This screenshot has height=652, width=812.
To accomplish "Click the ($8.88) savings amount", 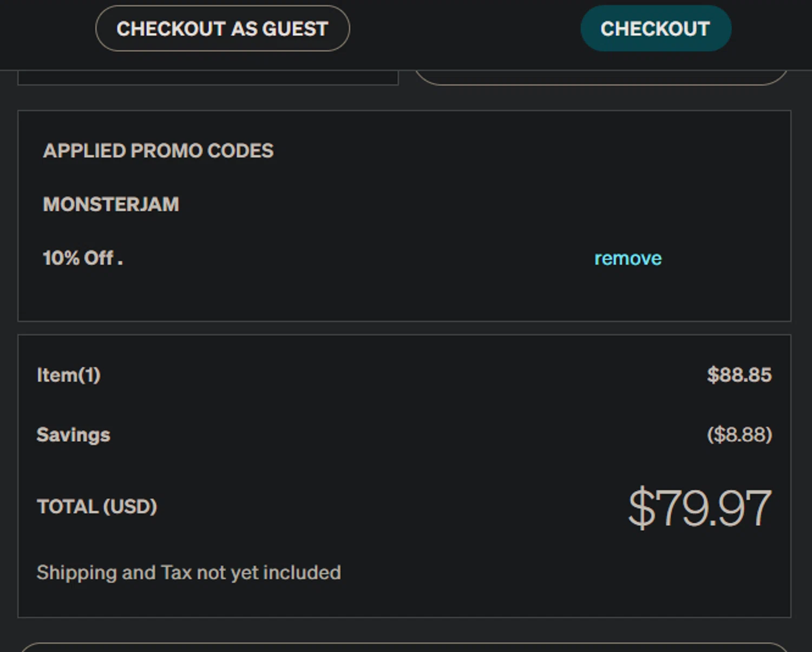I will (739, 434).
